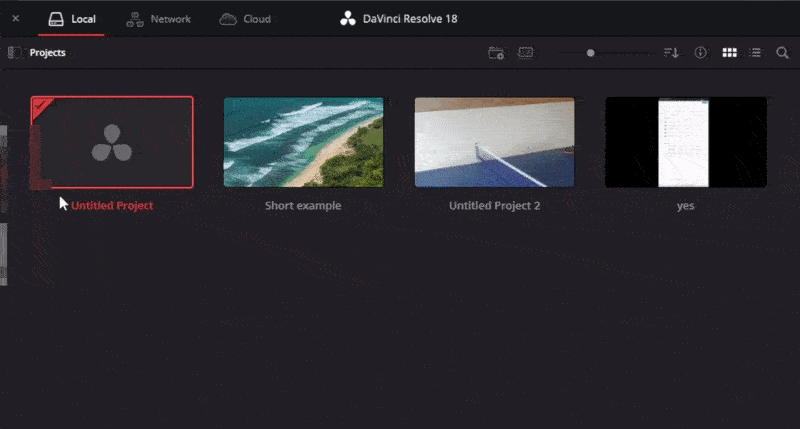This screenshot has width=800, height=429.
Task: Click the Local disk drive icon
Action: click(x=56, y=19)
